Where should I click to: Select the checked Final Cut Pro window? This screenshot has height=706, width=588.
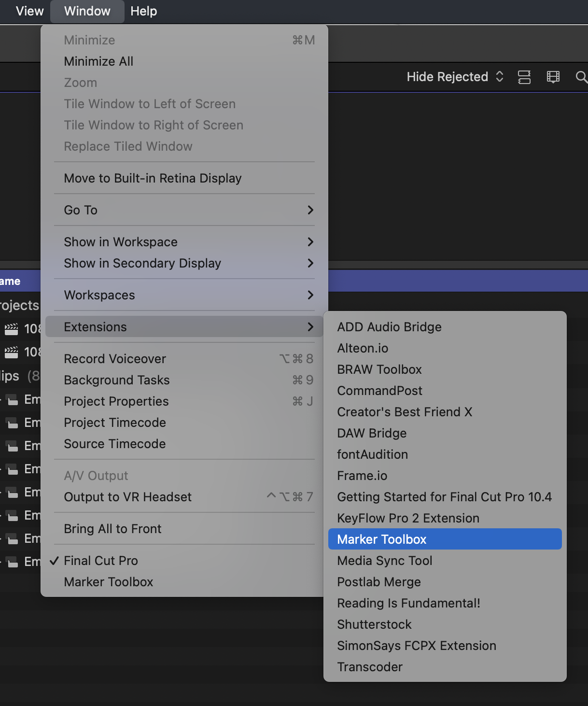coord(101,561)
